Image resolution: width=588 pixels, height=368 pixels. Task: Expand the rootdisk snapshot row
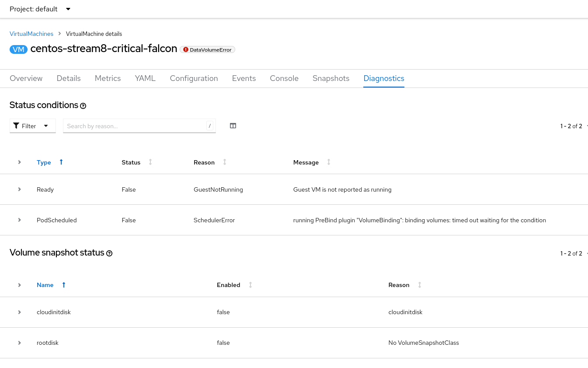click(x=20, y=343)
